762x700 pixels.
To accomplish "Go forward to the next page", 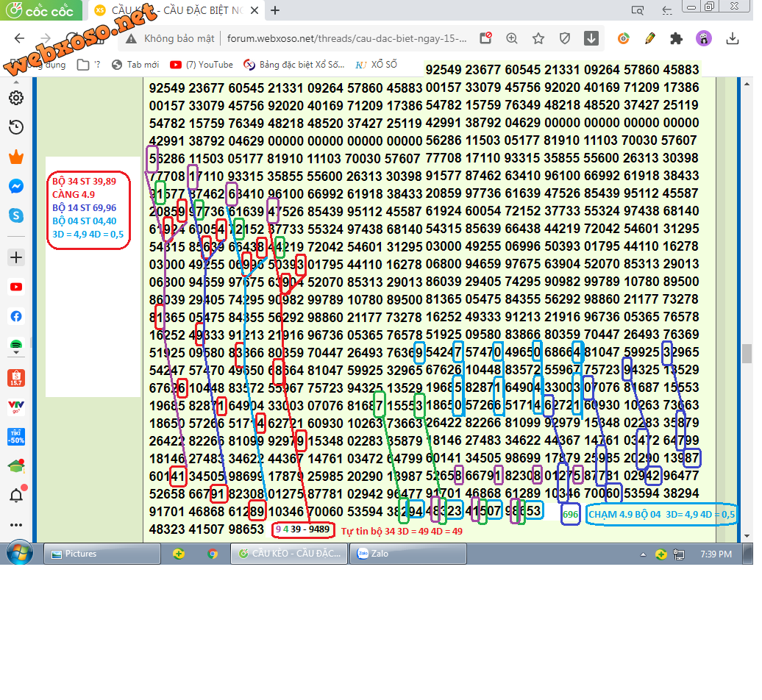I will click(46, 39).
